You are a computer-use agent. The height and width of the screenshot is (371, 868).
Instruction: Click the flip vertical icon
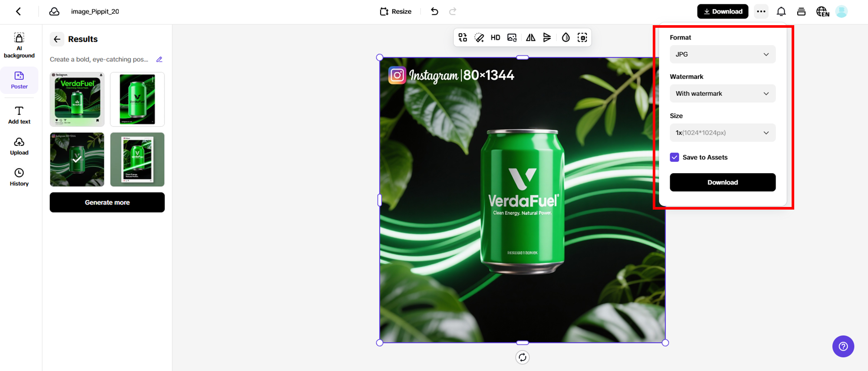(547, 38)
